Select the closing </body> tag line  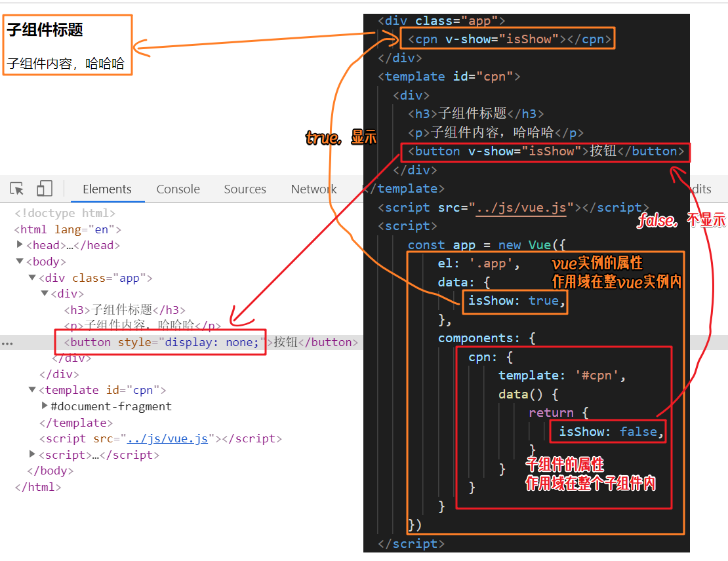tap(50, 471)
